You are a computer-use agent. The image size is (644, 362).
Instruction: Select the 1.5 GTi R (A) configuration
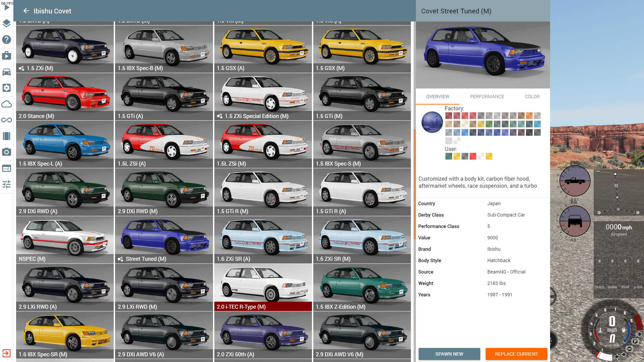[362, 192]
